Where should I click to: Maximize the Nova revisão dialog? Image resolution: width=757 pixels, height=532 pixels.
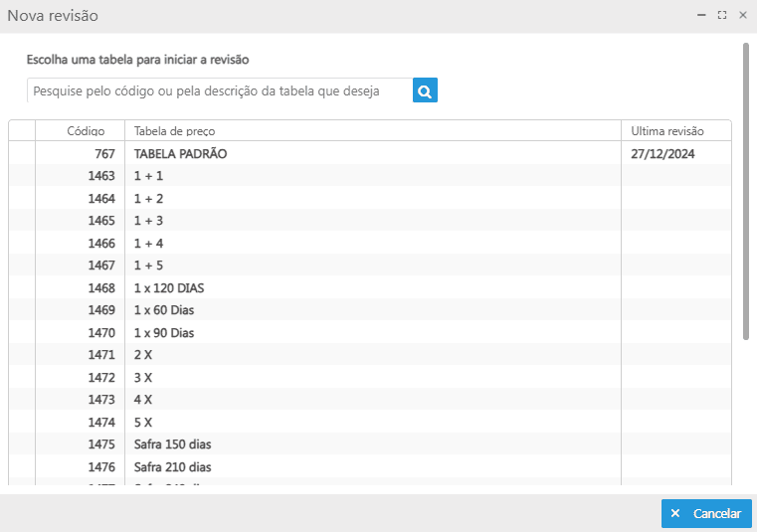tap(722, 16)
